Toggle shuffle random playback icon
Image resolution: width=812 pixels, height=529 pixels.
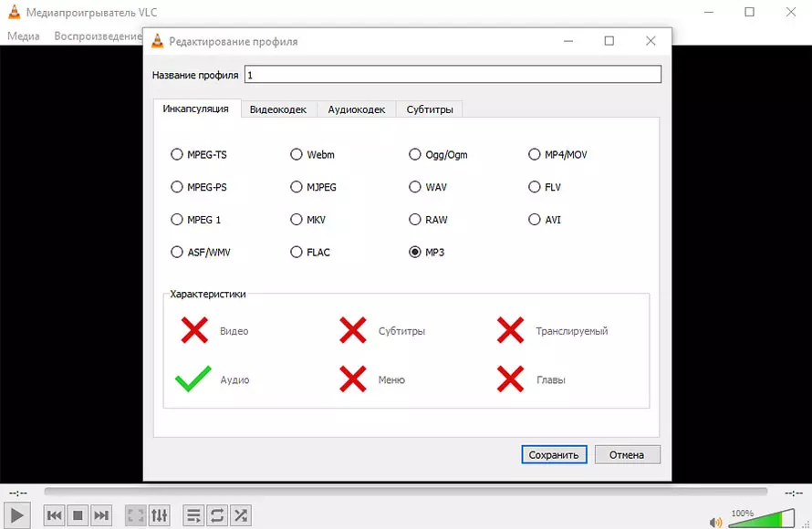(x=241, y=515)
